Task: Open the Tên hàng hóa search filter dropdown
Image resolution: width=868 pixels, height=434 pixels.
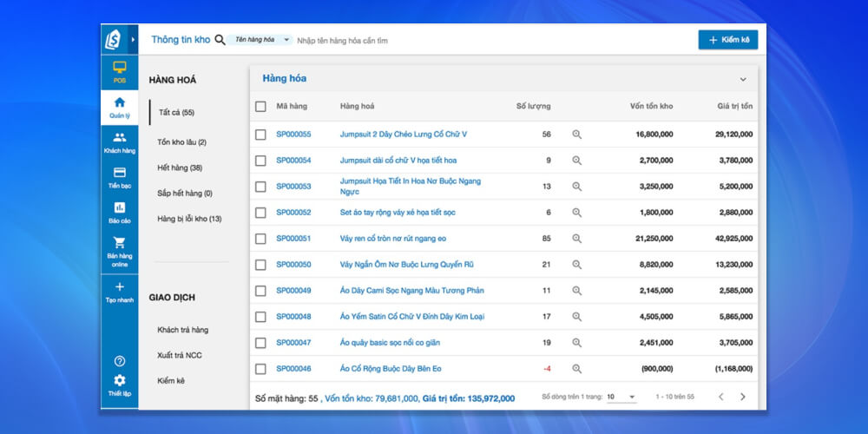Action: coord(260,40)
